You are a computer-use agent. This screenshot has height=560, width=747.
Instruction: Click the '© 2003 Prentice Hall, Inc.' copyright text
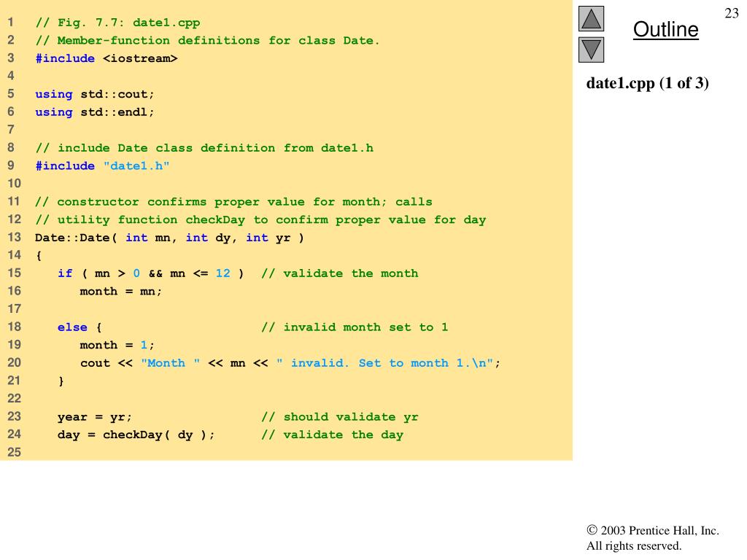[653, 530]
